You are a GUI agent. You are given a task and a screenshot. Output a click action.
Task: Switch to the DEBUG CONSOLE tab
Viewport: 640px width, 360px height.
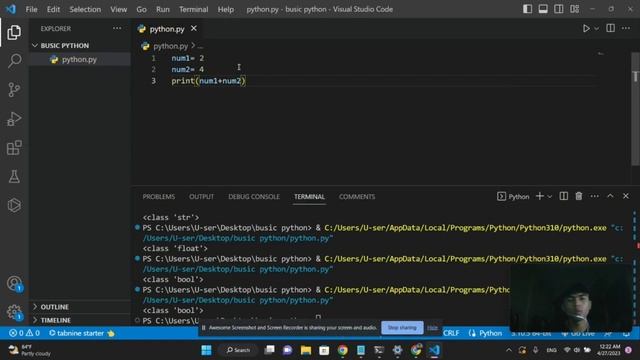(x=254, y=197)
